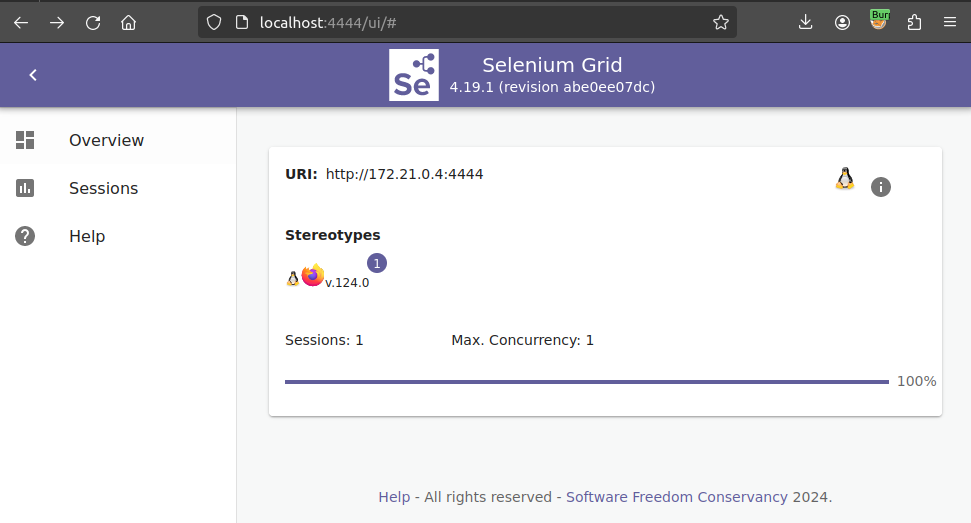Open the Overview page in the sidebar
The image size is (971, 523).
coord(106,141)
